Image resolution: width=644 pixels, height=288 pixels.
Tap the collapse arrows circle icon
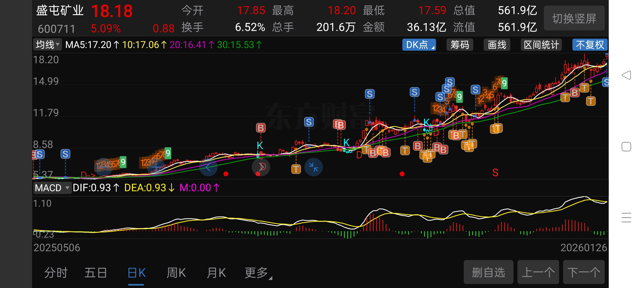tap(313, 167)
